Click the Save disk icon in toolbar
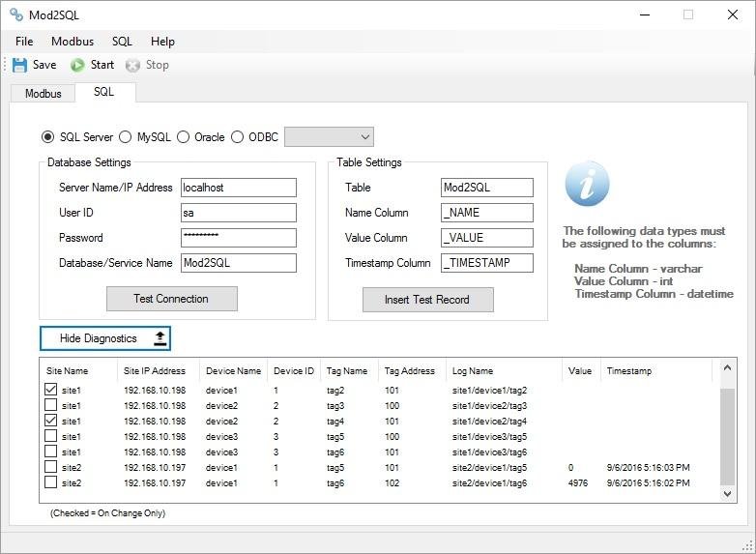 click(x=19, y=65)
